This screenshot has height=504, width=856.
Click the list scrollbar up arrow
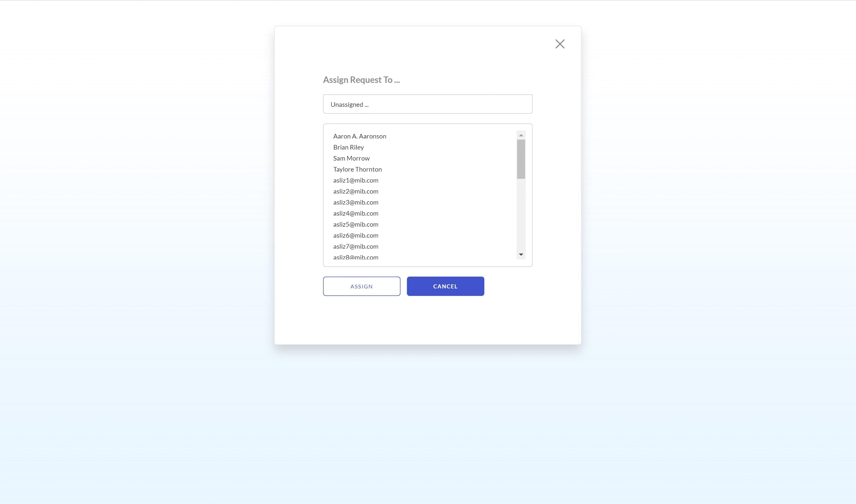tap(521, 135)
